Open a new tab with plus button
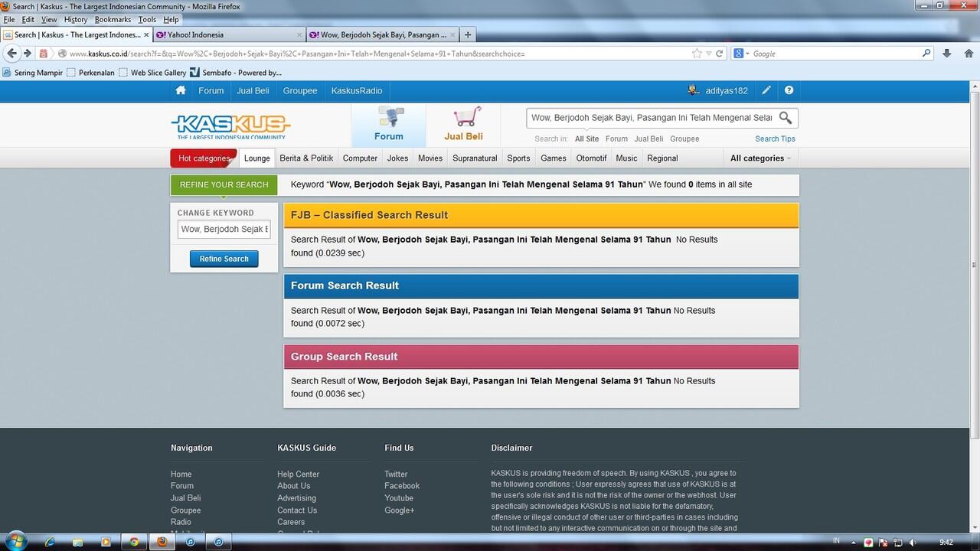 (x=468, y=34)
